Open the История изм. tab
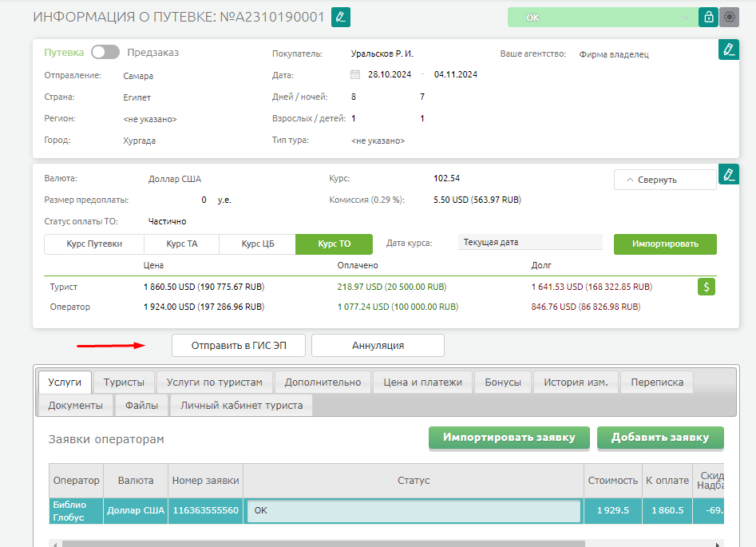The image size is (756, 547). (576, 382)
